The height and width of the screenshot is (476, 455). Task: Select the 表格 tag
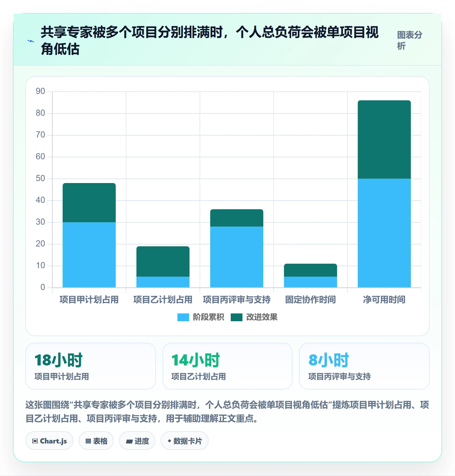click(96, 441)
